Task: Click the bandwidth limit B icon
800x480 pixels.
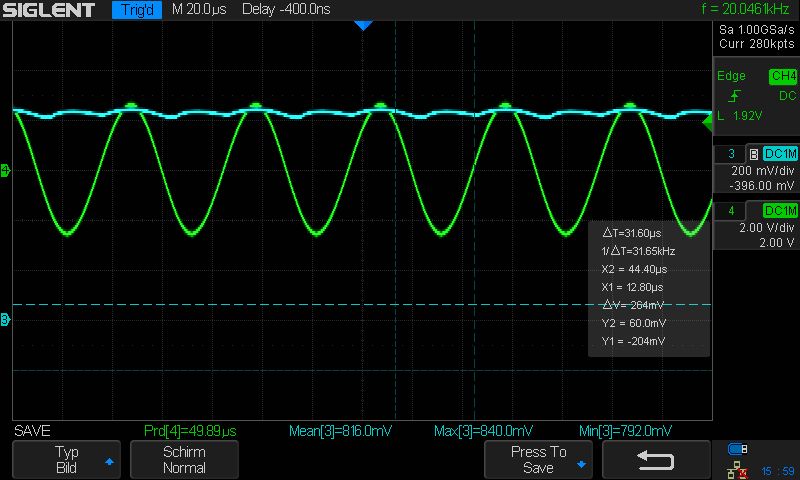Action: point(753,154)
